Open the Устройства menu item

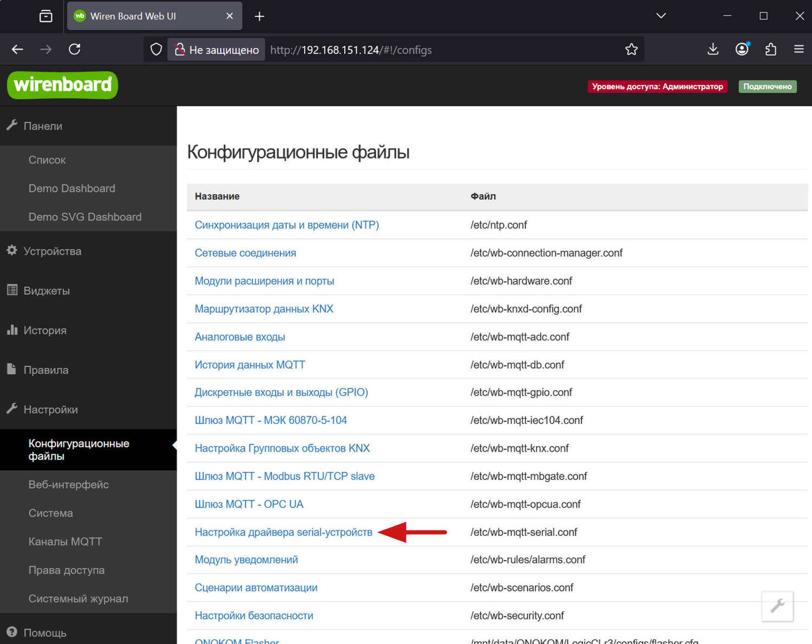tap(52, 251)
